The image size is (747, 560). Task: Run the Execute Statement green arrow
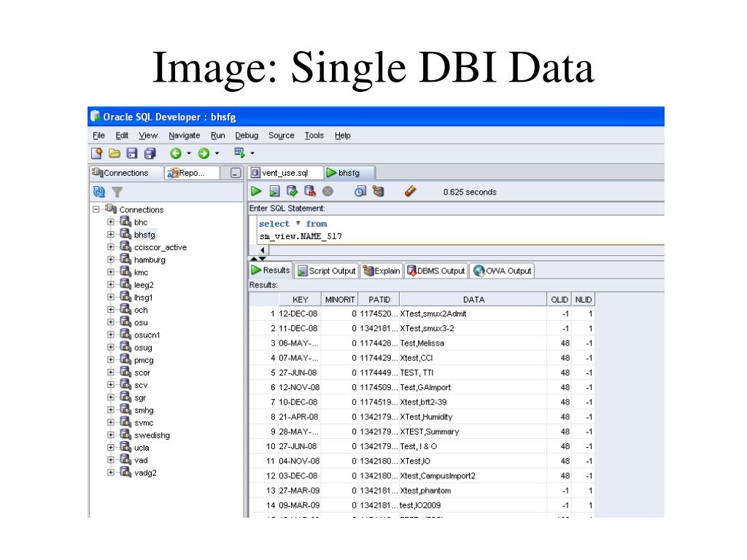256,192
